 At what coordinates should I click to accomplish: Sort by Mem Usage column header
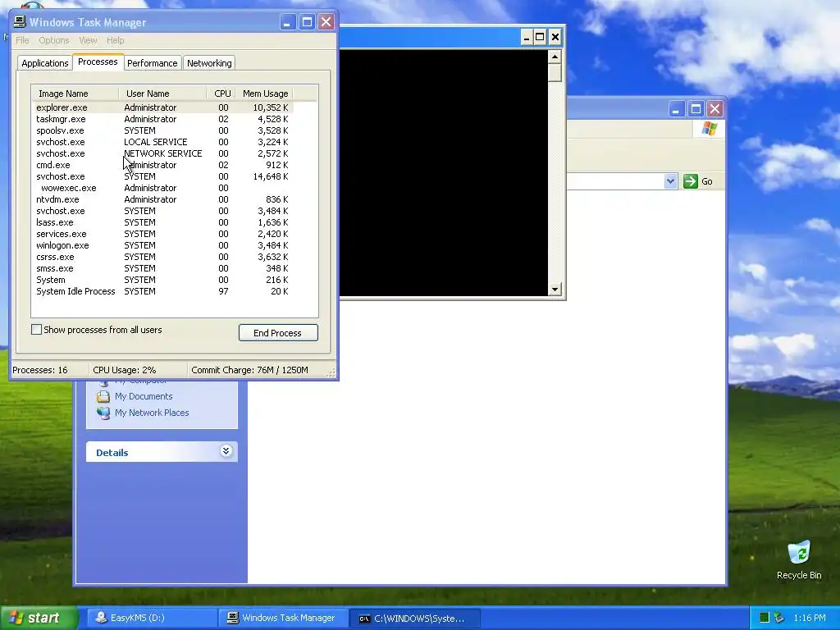pyautogui.click(x=265, y=94)
